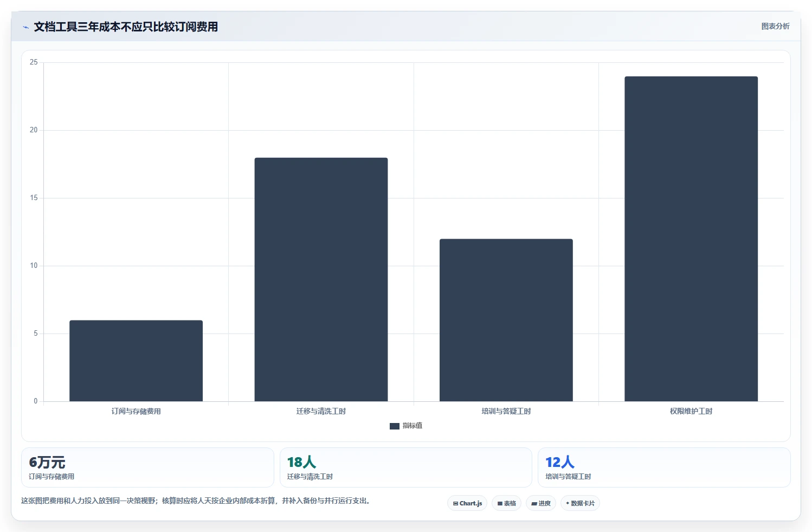812x532 pixels.
Task: Toggle the 指标值 legend color box
Action: [x=395, y=426]
